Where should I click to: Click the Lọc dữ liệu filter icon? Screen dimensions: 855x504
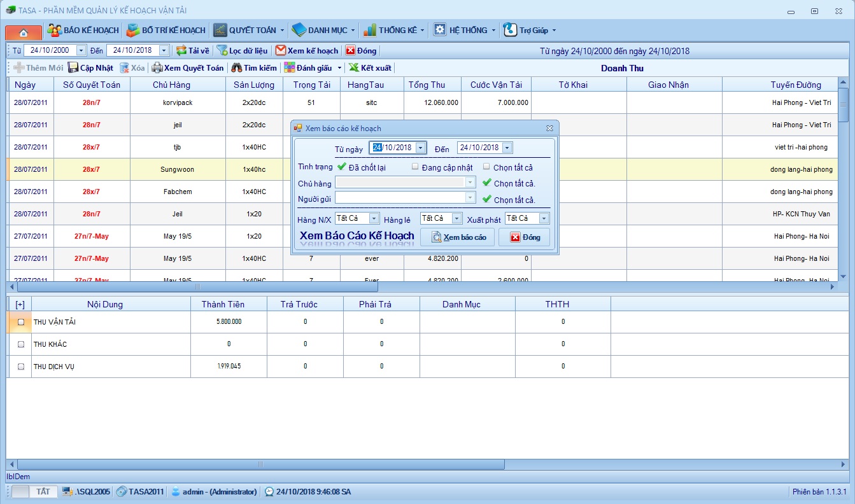pos(222,51)
